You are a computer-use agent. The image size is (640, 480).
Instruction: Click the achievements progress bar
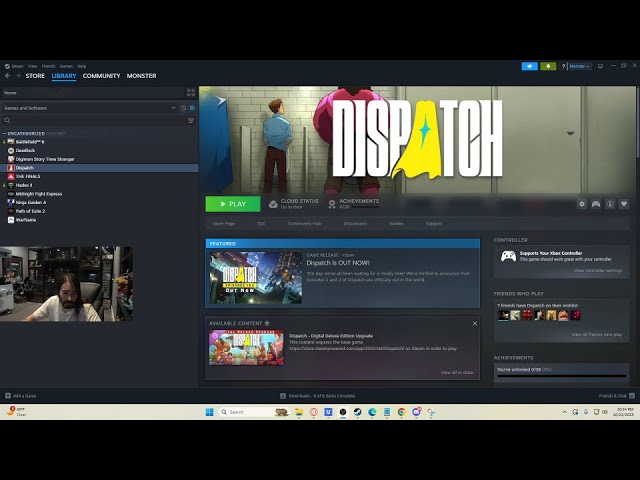(x=560, y=377)
